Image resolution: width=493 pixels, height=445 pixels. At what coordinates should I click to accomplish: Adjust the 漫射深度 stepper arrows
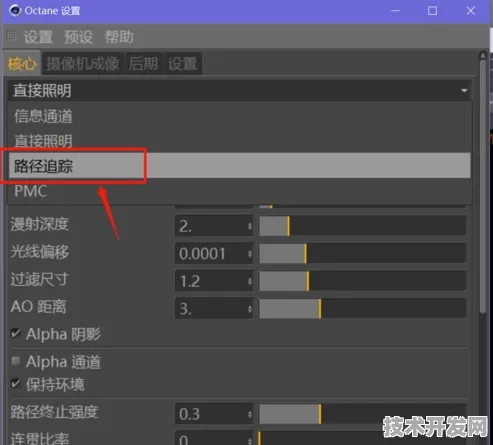click(x=250, y=226)
